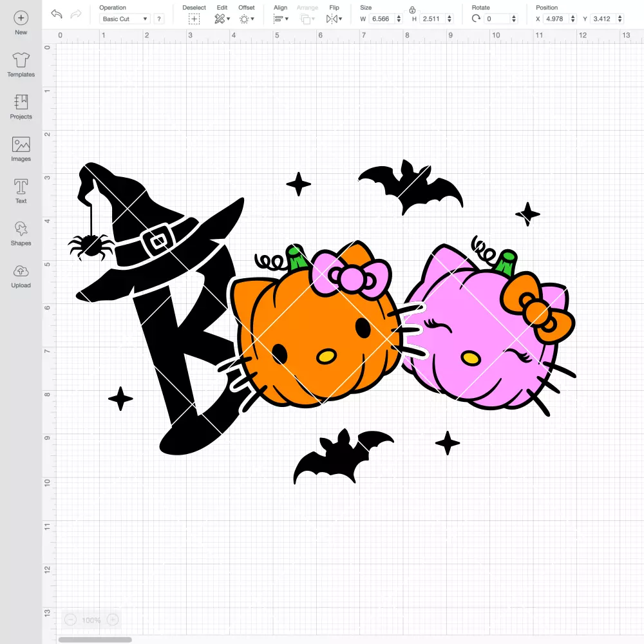Click the Deselect icon
Image resolution: width=644 pixels, height=644 pixels.
pos(194,19)
